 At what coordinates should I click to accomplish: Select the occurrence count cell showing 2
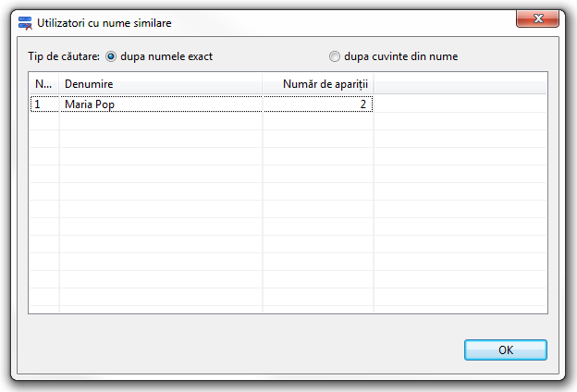coord(318,104)
